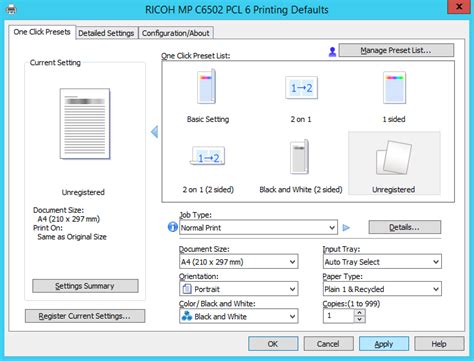
Task: Click the Settings Summary button
Action: (x=85, y=286)
